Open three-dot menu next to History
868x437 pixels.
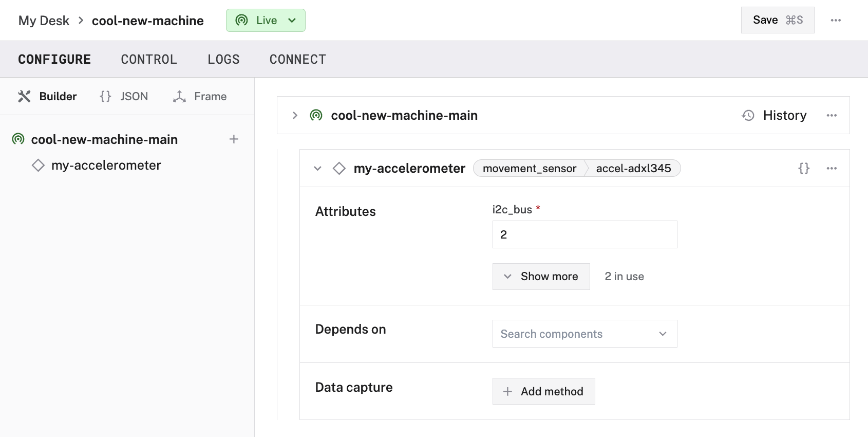(832, 116)
